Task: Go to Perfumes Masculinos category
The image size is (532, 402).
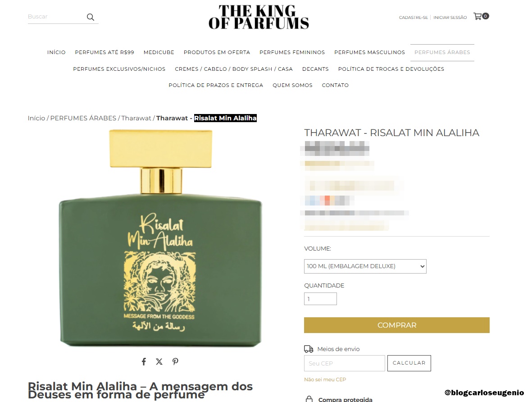Action: [369, 52]
